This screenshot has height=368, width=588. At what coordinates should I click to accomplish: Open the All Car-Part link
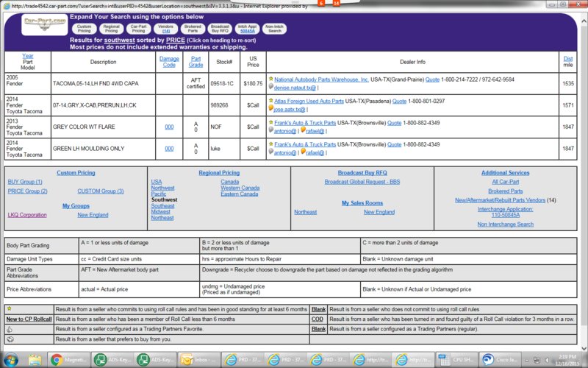(506, 182)
